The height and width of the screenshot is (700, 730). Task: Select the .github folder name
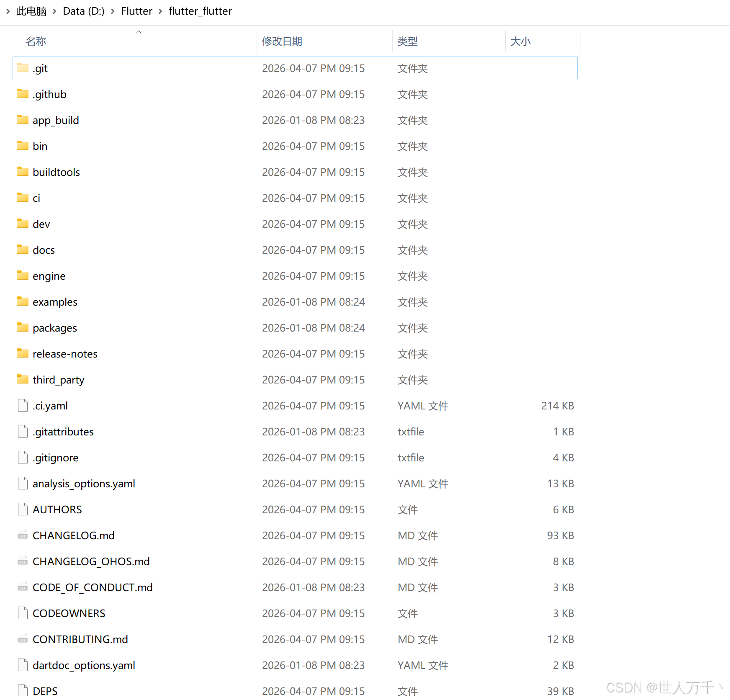coord(49,94)
